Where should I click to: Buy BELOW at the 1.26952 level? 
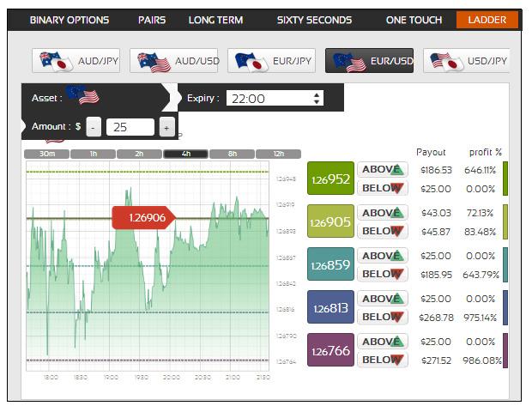click(x=383, y=188)
